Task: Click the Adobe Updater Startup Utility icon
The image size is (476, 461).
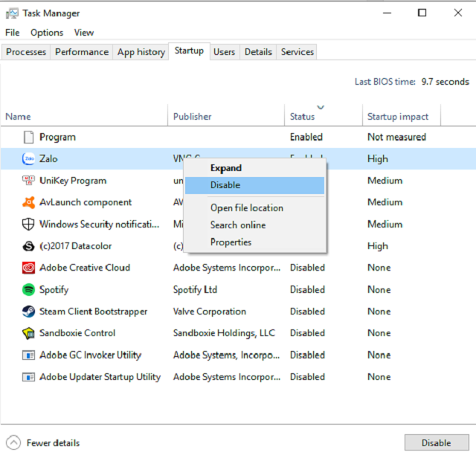Action: point(28,377)
